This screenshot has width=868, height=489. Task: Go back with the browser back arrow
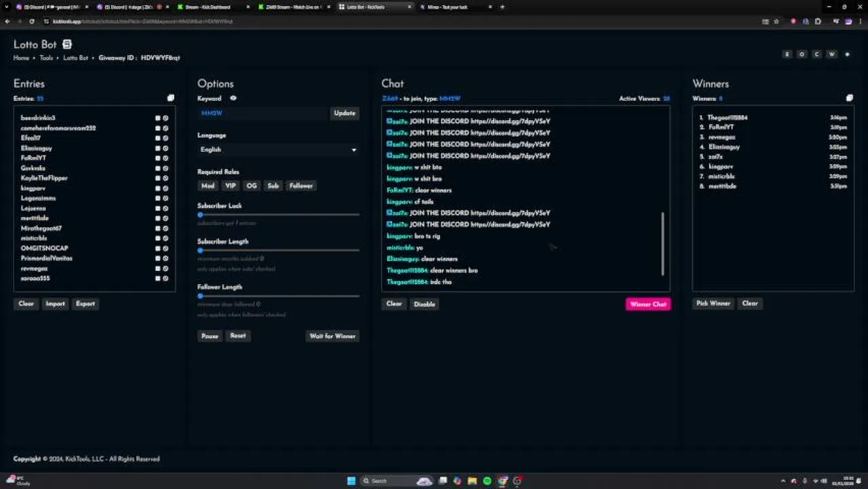[7, 21]
